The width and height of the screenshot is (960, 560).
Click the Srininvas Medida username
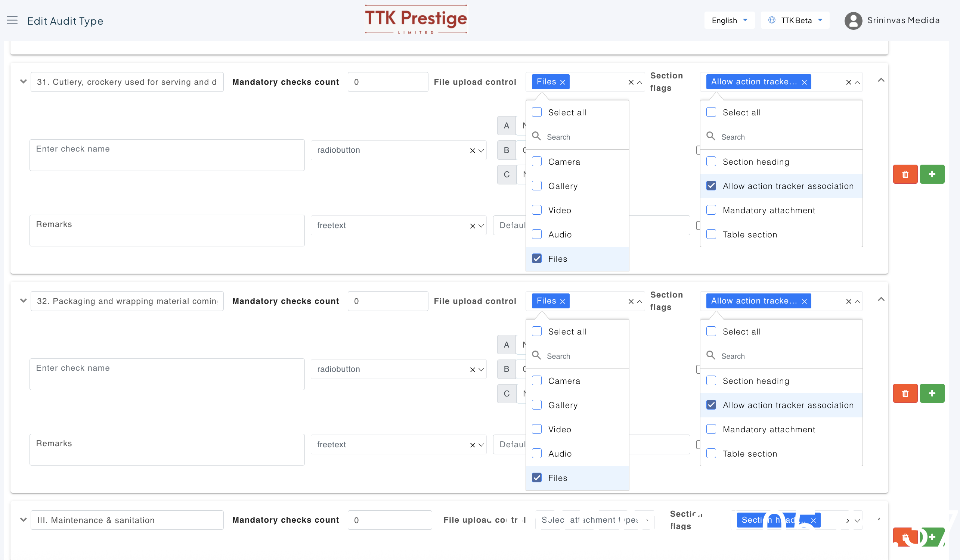pyautogui.click(x=903, y=21)
